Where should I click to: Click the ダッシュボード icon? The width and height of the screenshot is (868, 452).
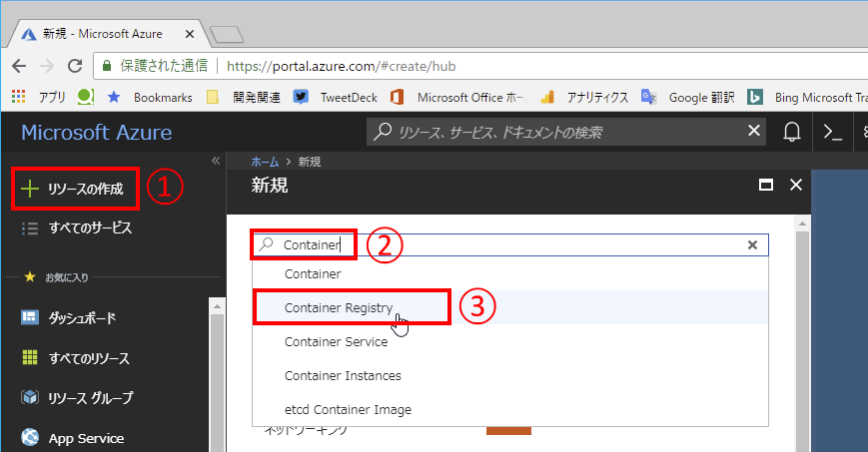point(29,317)
